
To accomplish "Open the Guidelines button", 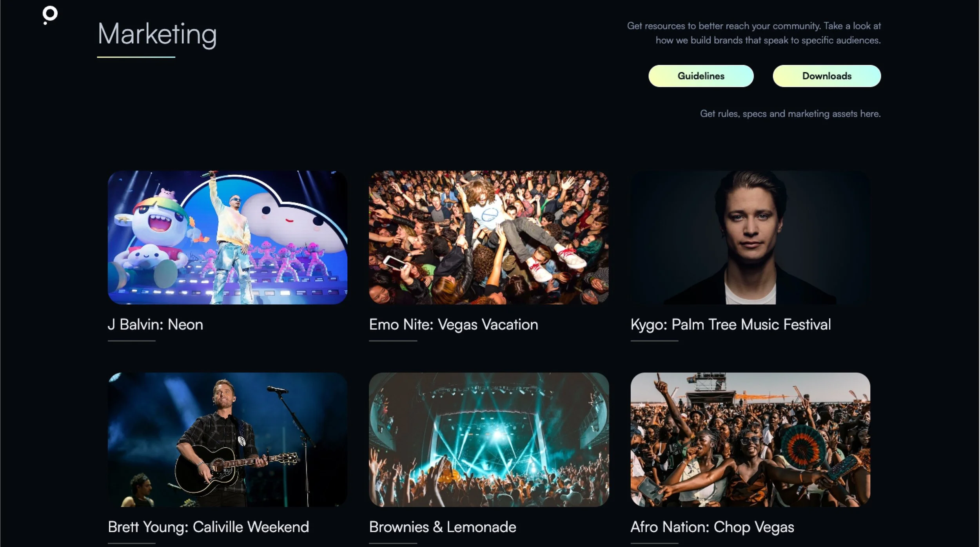I will tap(701, 76).
